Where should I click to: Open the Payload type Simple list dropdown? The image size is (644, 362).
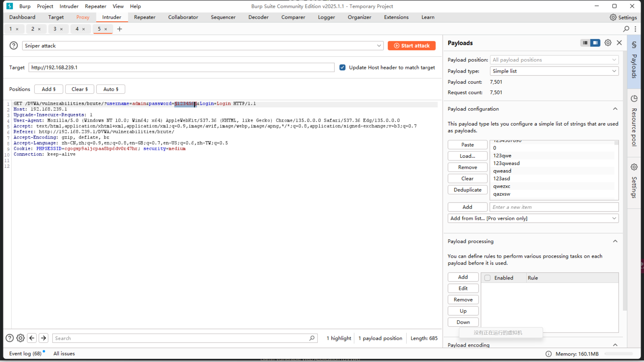[x=554, y=71]
